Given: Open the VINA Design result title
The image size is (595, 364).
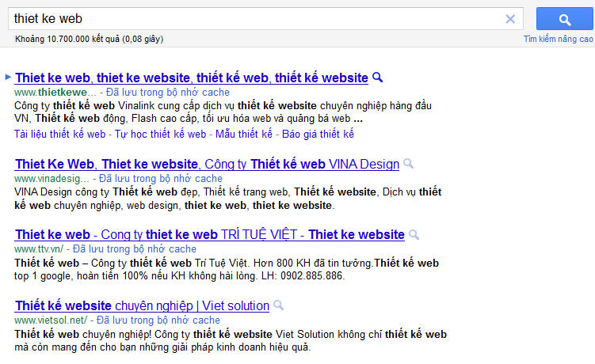Looking at the screenshot, I should 208,164.
